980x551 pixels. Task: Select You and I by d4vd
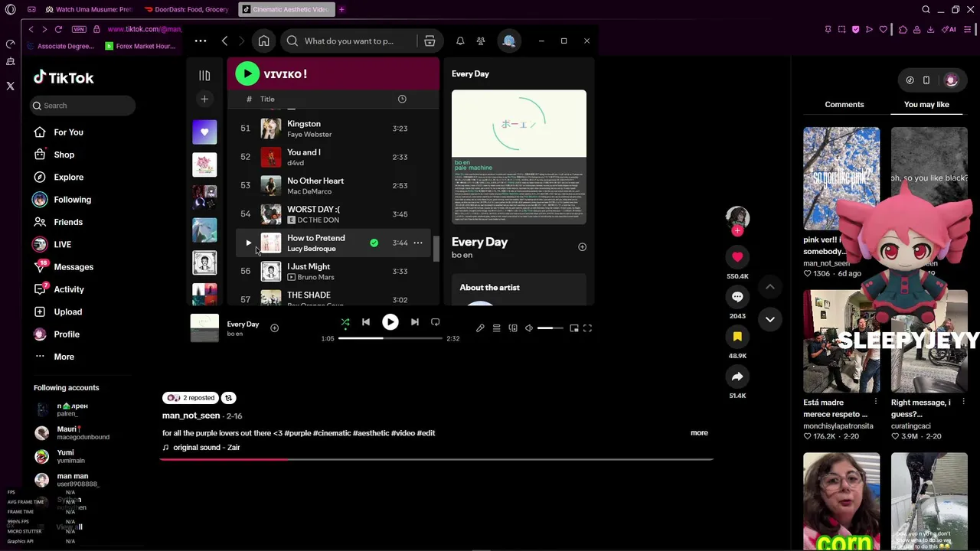coord(333,157)
